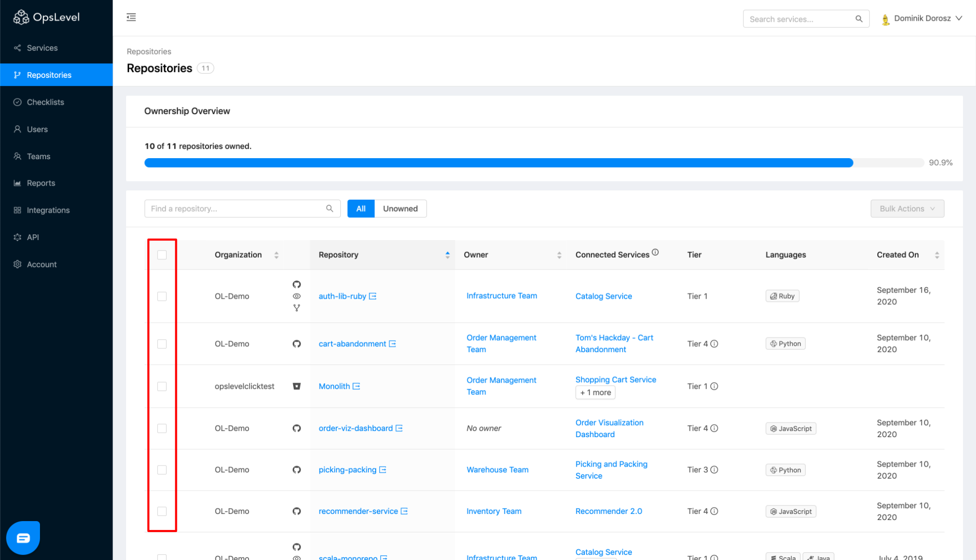Screen dimensions: 976x560
Task: Click the info icon next to Tier 4 for recommender-service
Action: 714,511
